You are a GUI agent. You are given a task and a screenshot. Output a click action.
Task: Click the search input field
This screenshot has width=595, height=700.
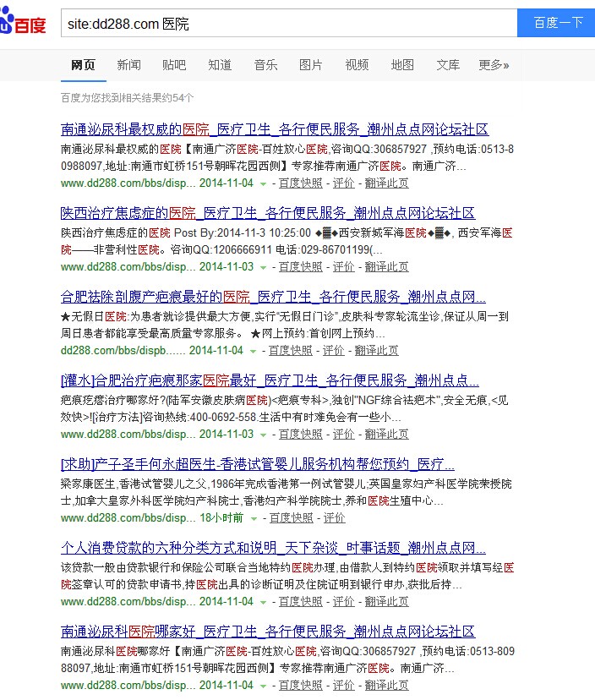point(287,24)
